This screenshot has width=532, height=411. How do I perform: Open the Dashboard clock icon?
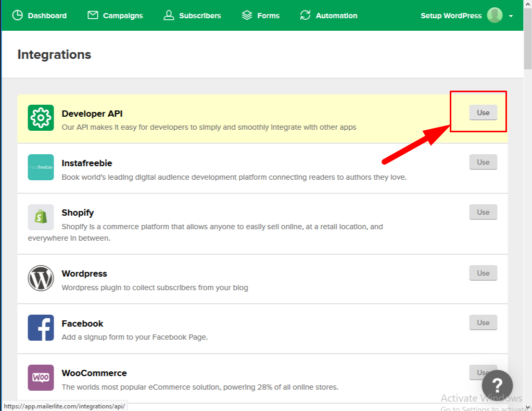(17, 15)
